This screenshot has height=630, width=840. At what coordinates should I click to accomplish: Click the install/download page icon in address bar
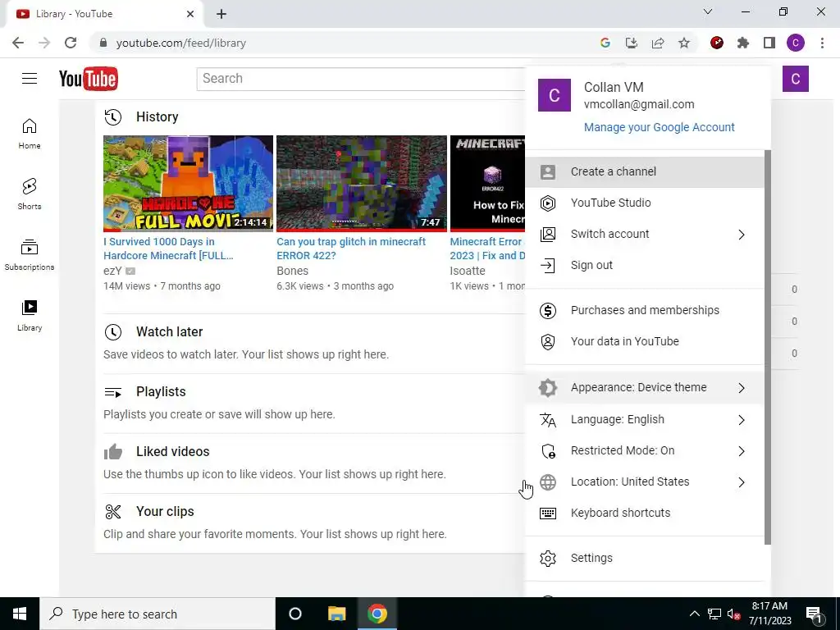click(x=632, y=43)
